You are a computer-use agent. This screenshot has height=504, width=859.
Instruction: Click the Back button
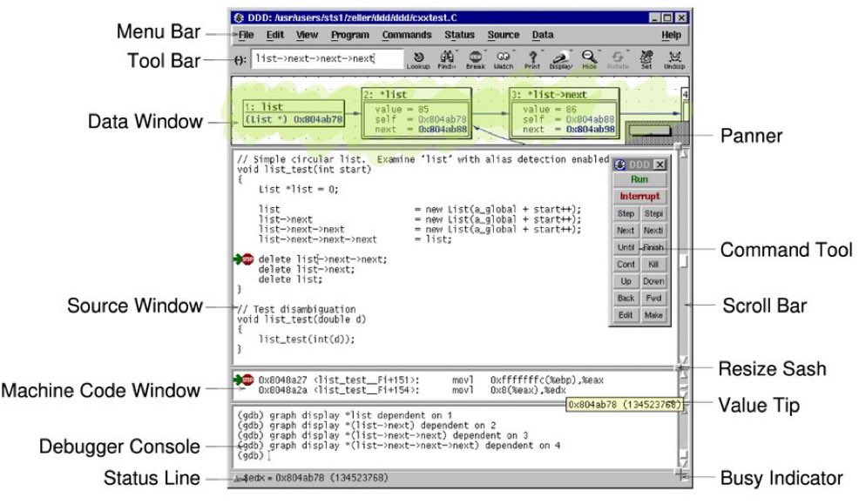pos(626,299)
